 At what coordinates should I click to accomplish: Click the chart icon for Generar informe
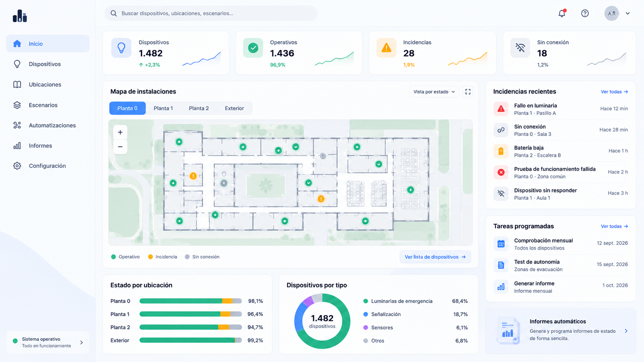(x=501, y=287)
